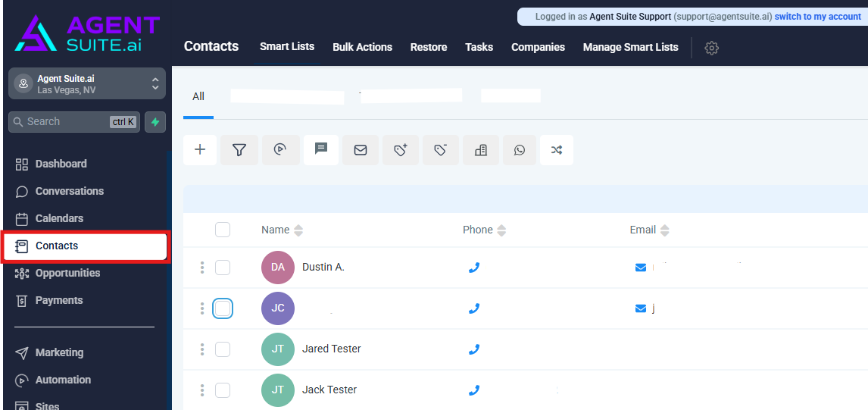
Task: Open the filter funnel icon
Action: pos(239,149)
